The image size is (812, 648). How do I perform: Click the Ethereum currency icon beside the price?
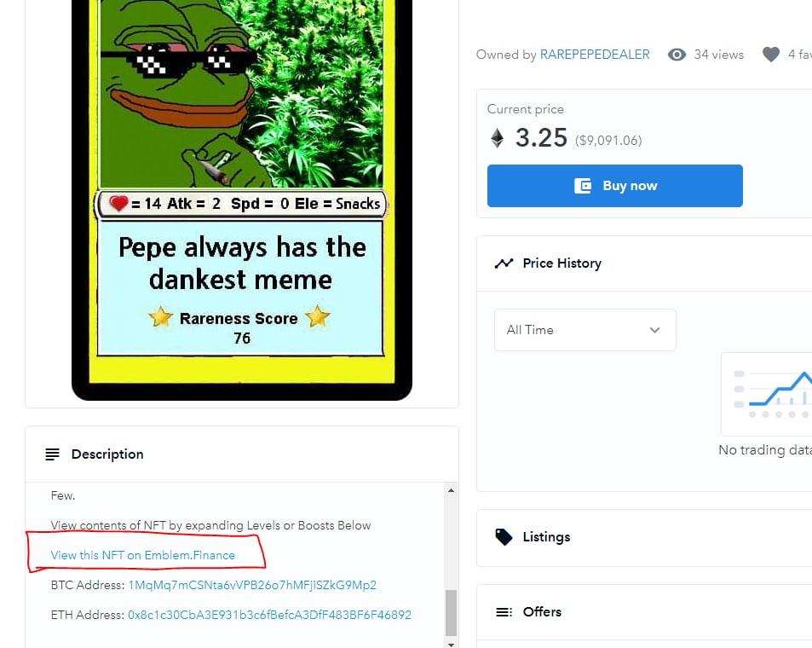click(x=497, y=138)
